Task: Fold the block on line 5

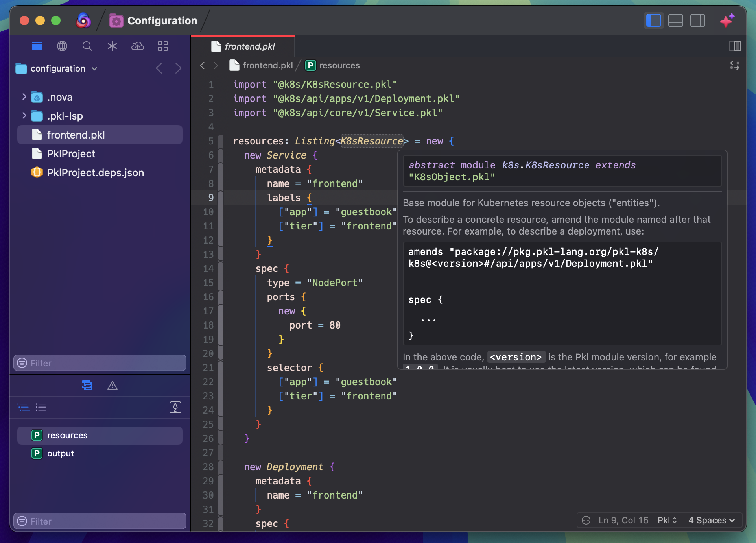Action: pos(221,141)
